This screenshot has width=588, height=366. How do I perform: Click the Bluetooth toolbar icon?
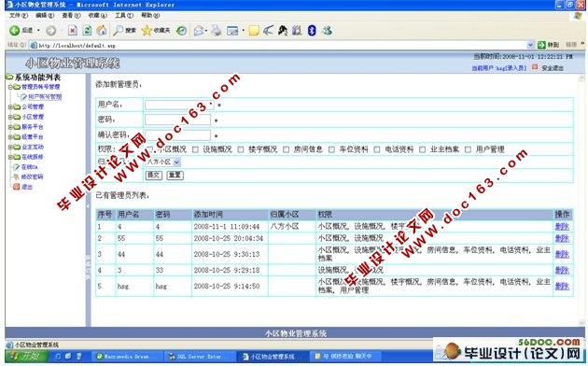(x=312, y=31)
